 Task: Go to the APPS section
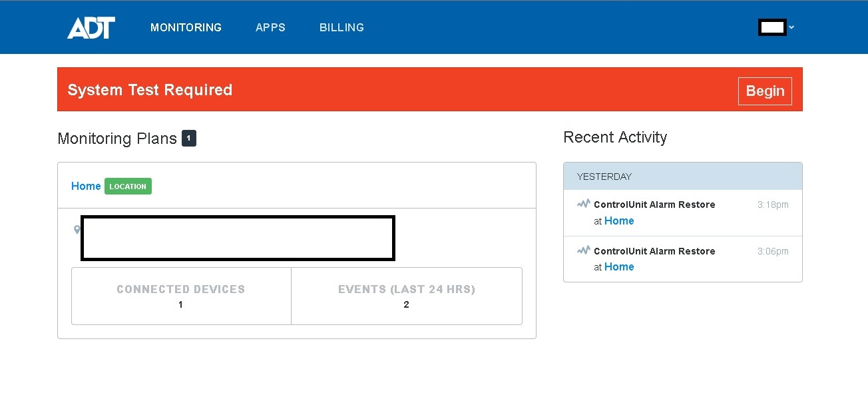[270, 27]
